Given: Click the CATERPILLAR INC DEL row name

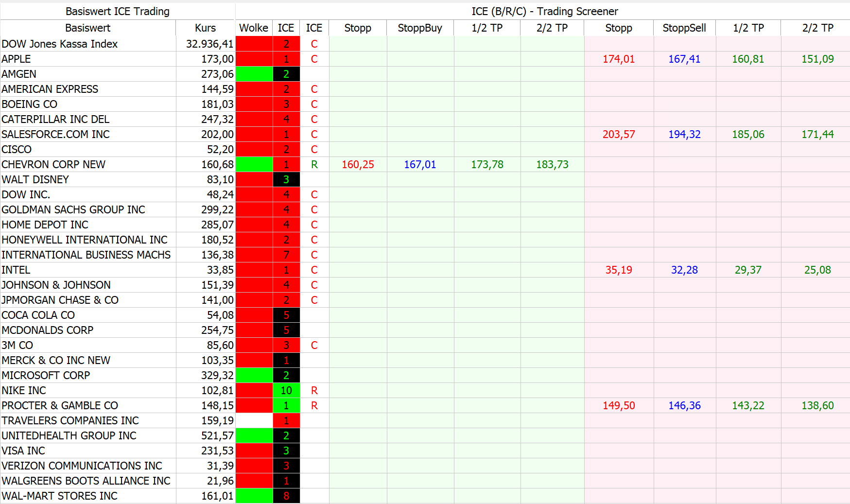Looking at the screenshot, I should (x=55, y=119).
